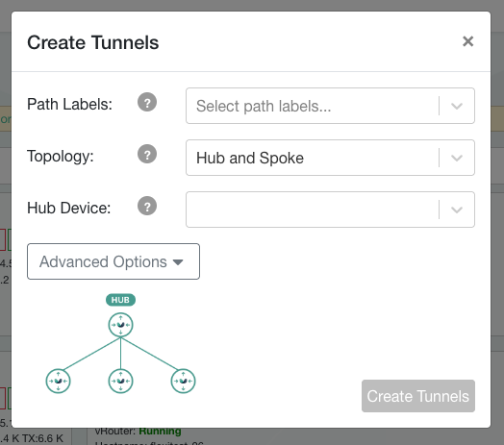
Task: Open the Path Labels dropdown chevron
Action: 457,106
